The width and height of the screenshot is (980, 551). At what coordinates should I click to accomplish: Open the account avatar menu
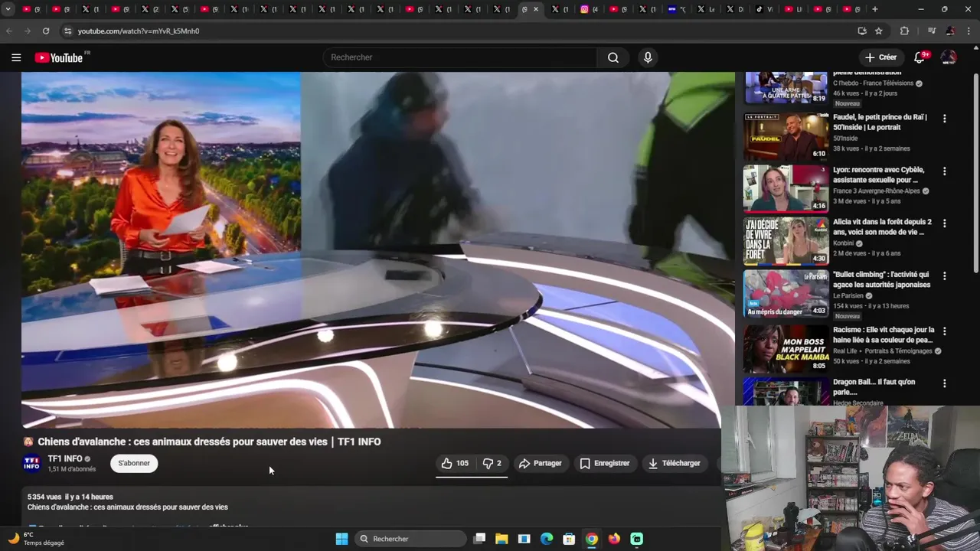pos(949,57)
